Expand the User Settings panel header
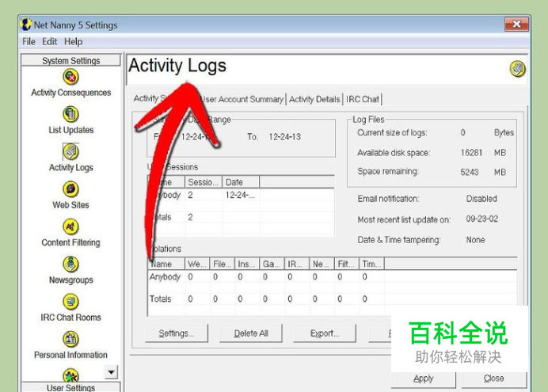Image resolution: width=548 pixels, height=392 pixels. point(70,387)
